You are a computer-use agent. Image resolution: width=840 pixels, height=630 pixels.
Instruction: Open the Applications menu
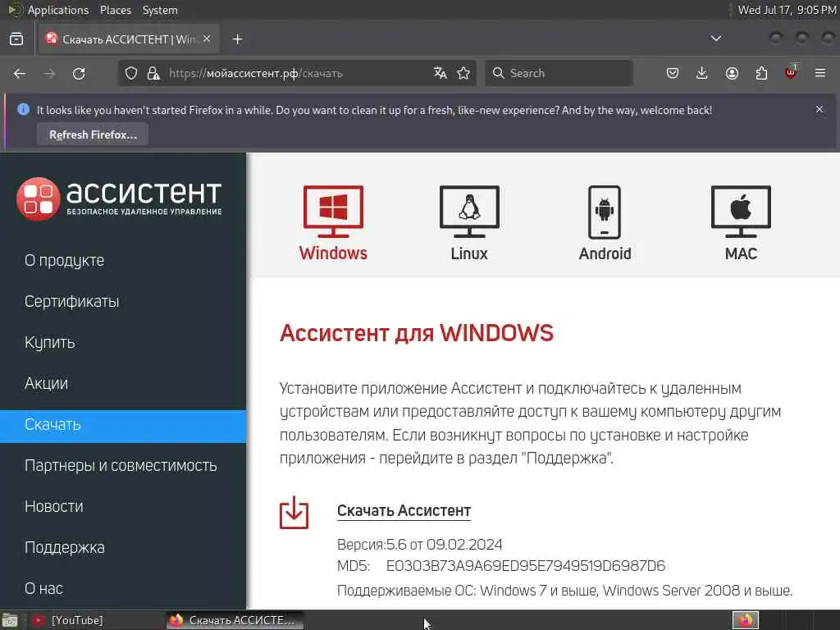[x=58, y=10]
